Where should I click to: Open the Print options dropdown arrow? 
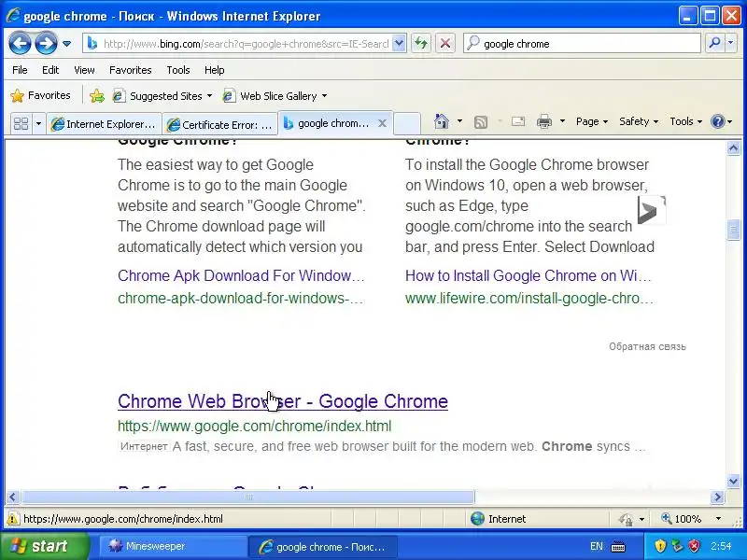562,121
